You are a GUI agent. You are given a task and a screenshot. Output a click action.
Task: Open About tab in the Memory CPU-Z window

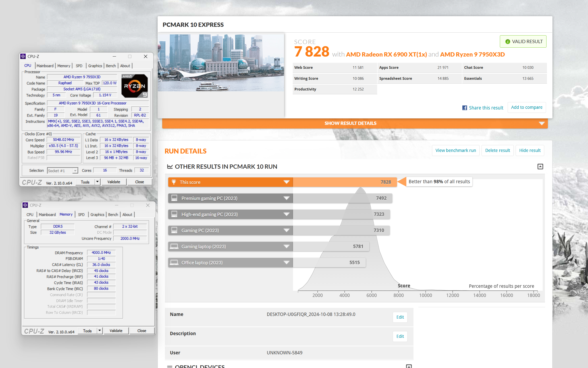127,214
